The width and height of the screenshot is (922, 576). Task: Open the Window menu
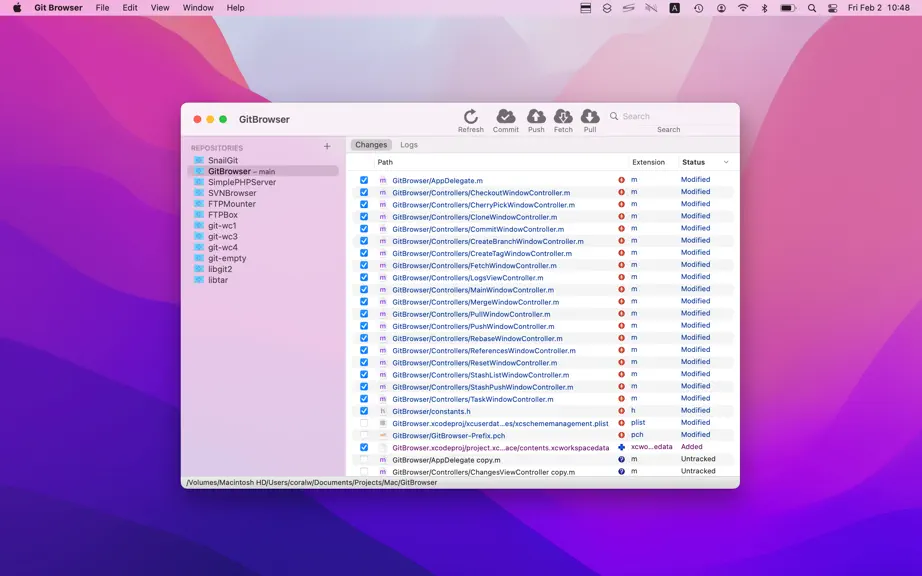coord(198,8)
